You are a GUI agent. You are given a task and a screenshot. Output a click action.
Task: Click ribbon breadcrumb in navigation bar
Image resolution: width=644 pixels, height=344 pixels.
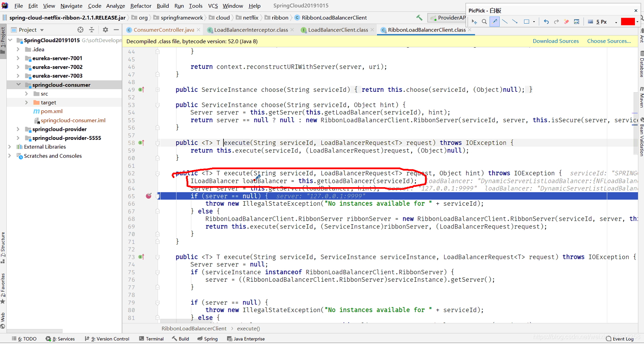click(x=276, y=18)
